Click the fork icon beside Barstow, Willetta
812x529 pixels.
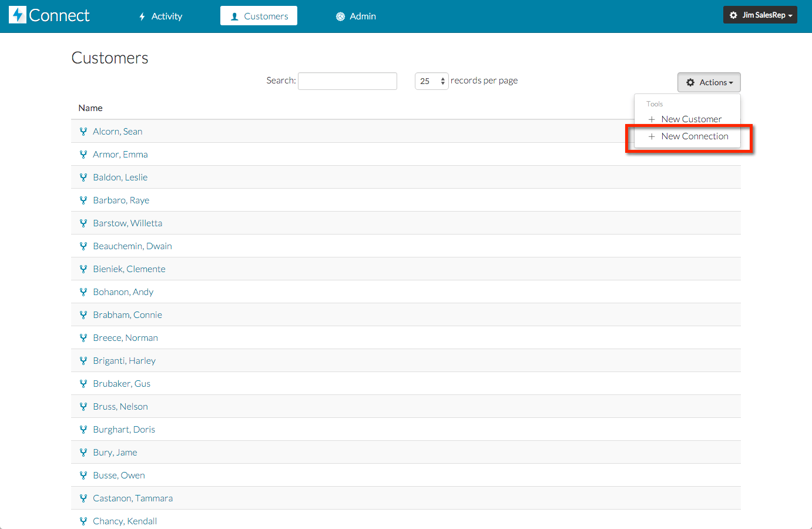(x=83, y=223)
